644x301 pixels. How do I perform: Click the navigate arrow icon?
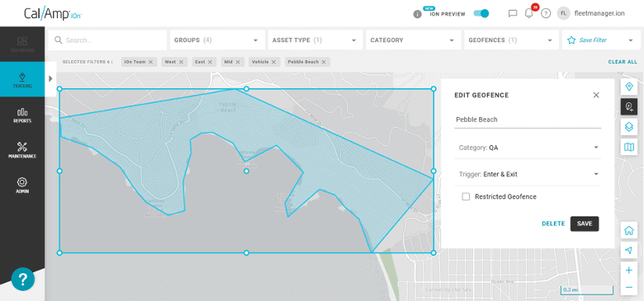[x=628, y=250]
